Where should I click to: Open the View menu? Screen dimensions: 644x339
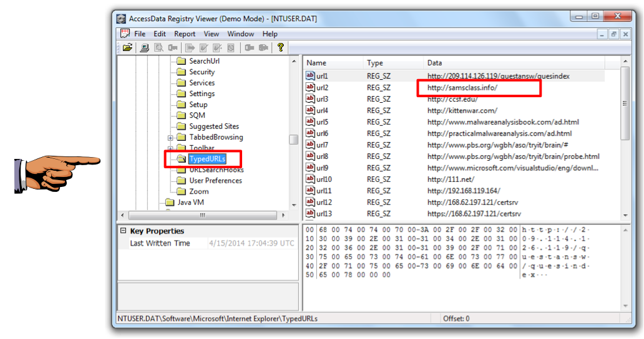(211, 34)
